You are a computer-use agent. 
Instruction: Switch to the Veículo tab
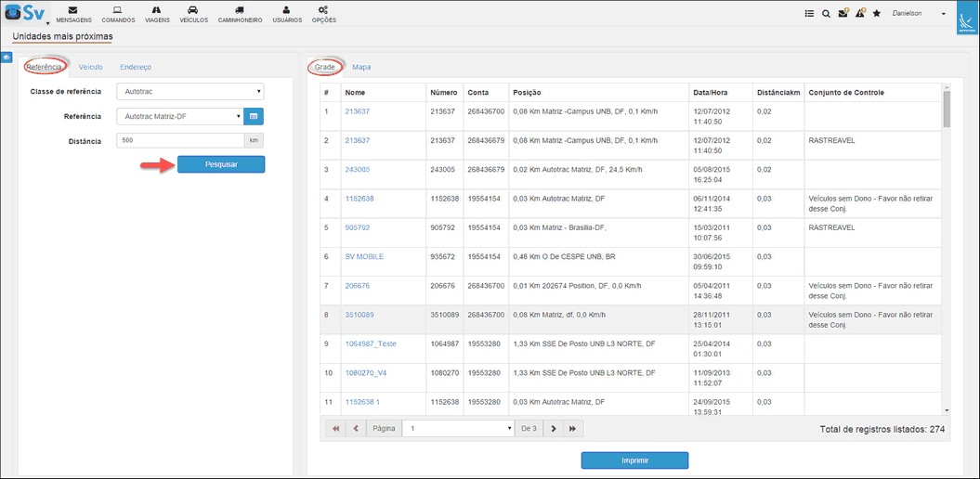pyautogui.click(x=91, y=67)
